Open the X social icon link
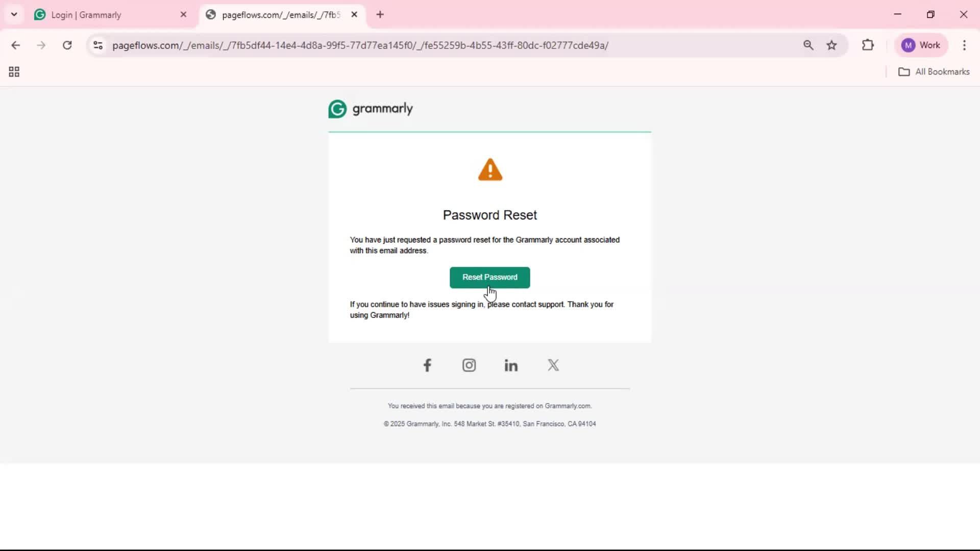 tap(553, 365)
